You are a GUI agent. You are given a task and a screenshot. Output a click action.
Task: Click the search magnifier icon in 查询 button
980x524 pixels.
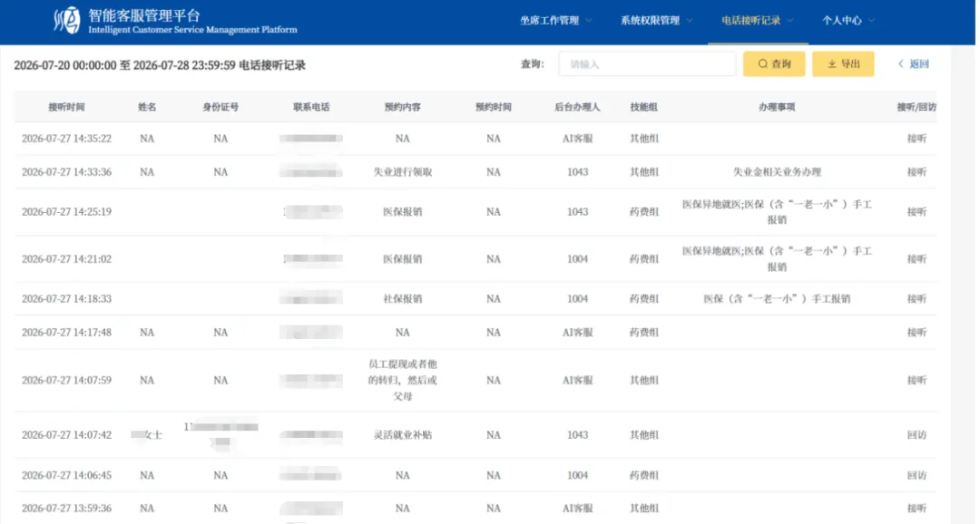click(762, 63)
